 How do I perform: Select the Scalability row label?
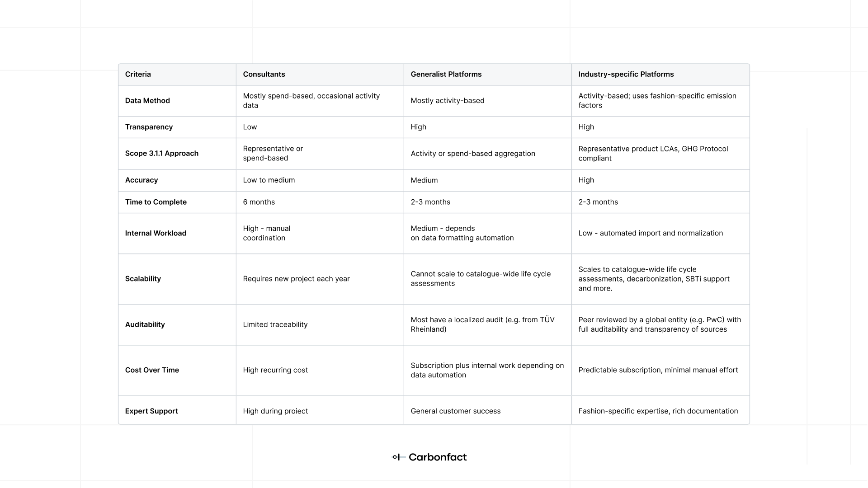[143, 279]
